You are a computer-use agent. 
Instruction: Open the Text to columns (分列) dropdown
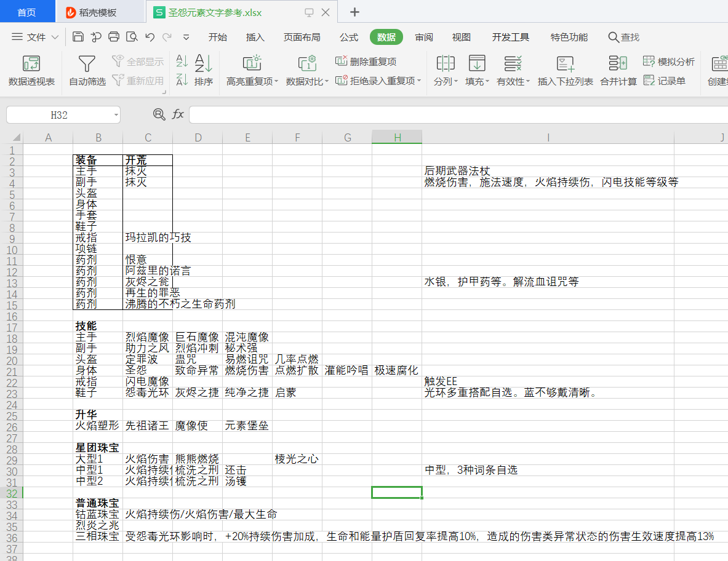click(456, 81)
